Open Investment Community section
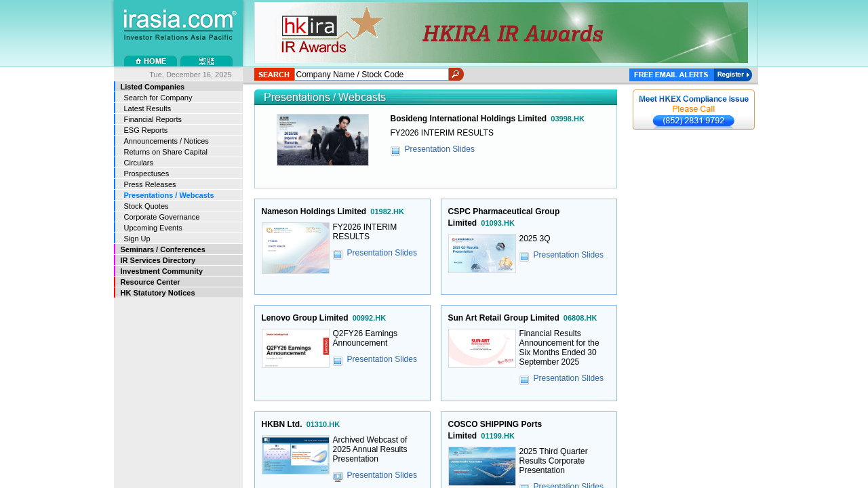868x488 pixels. 178,271
